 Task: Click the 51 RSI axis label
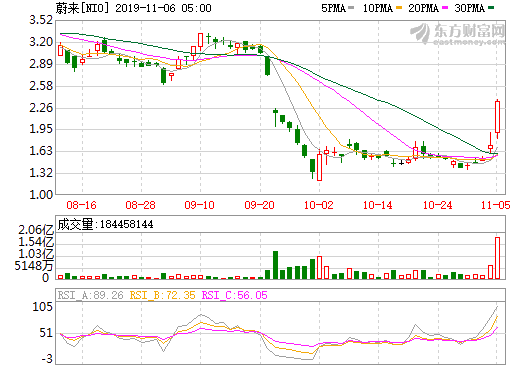46,333
